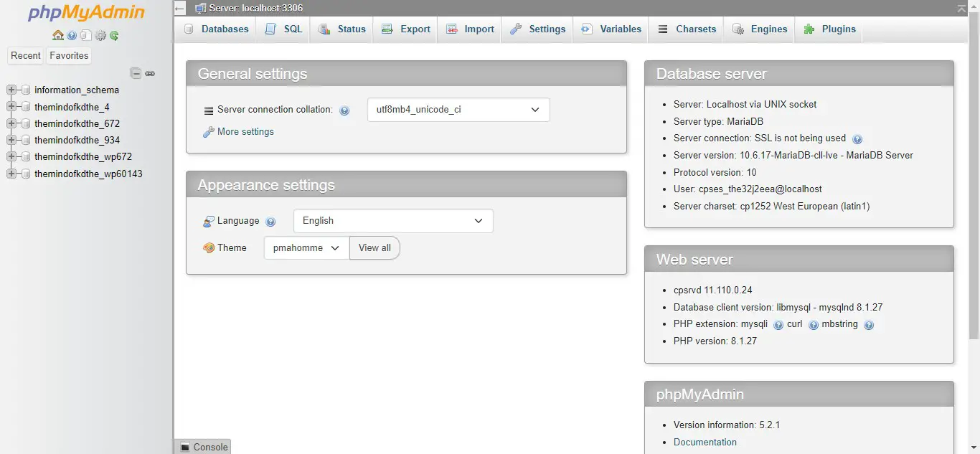Click the phpMyAdmin logo
Screen dimensions: 980x454
[x=86, y=13]
